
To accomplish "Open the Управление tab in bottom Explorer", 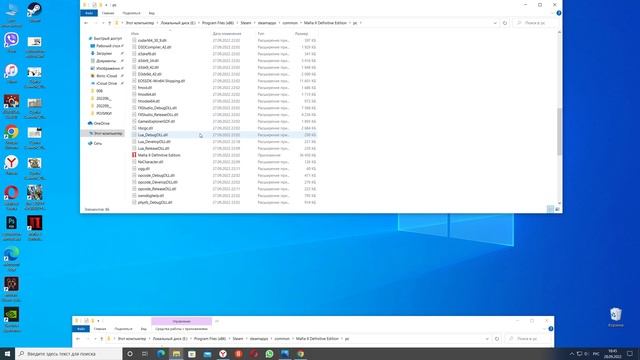I will pos(182,321).
